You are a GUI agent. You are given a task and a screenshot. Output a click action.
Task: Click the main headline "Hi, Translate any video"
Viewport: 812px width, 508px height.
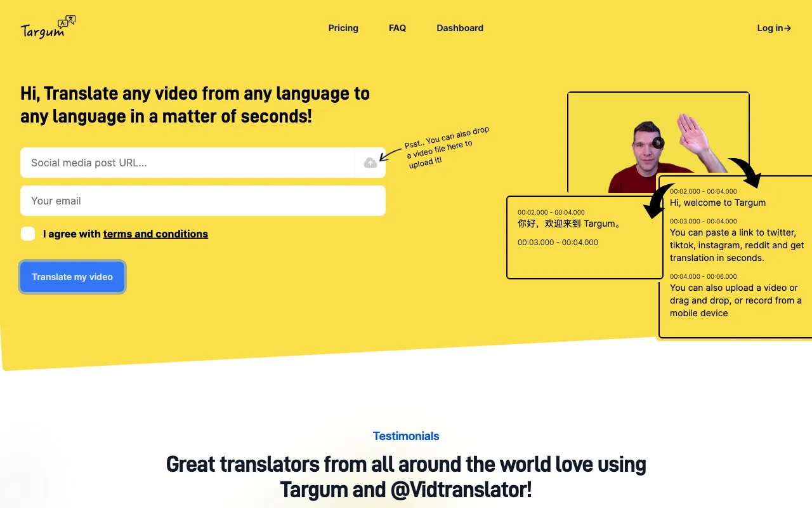[195, 105]
